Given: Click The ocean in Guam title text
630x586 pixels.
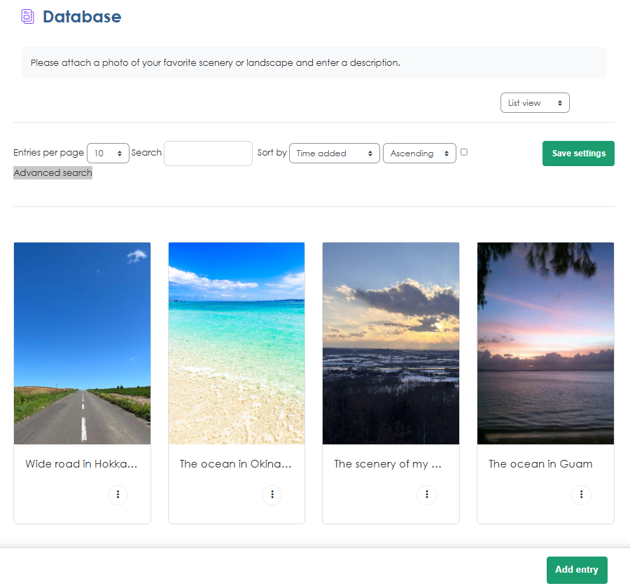Looking at the screenshot, I should pos(540,464).
